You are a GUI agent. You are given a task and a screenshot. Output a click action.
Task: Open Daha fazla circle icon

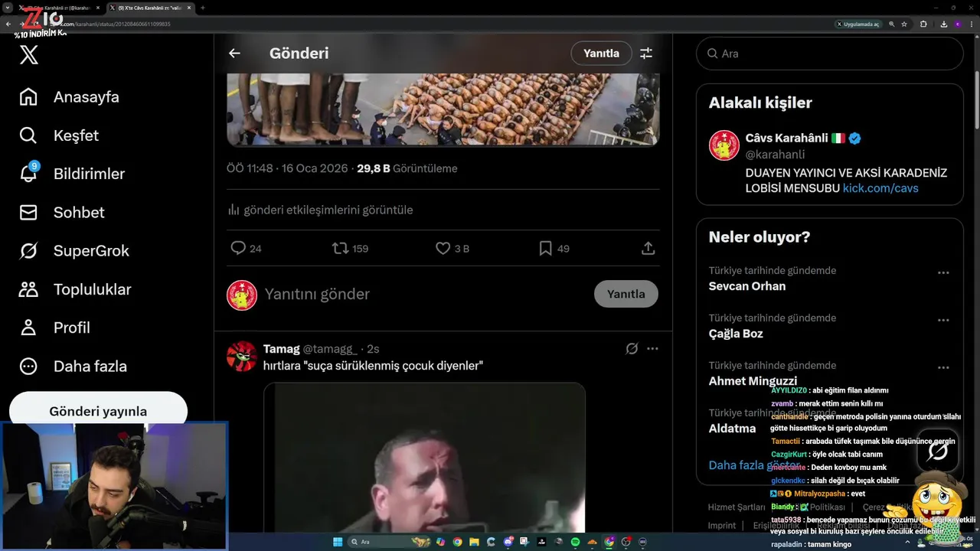pyautogui.click(x=28, y=366)
